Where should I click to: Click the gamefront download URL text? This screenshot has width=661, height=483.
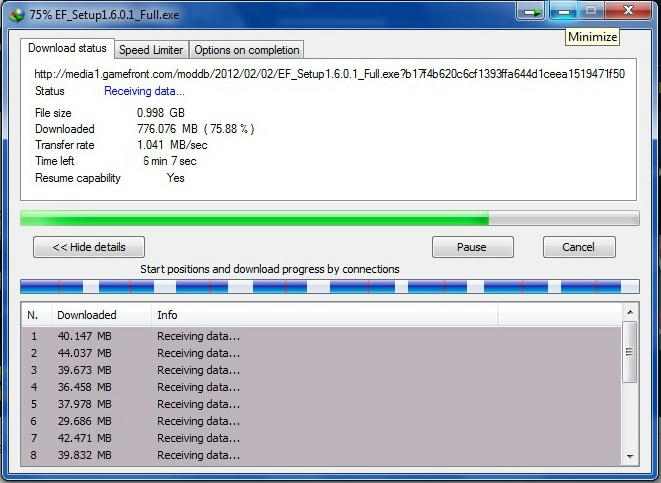coord(329,75)
